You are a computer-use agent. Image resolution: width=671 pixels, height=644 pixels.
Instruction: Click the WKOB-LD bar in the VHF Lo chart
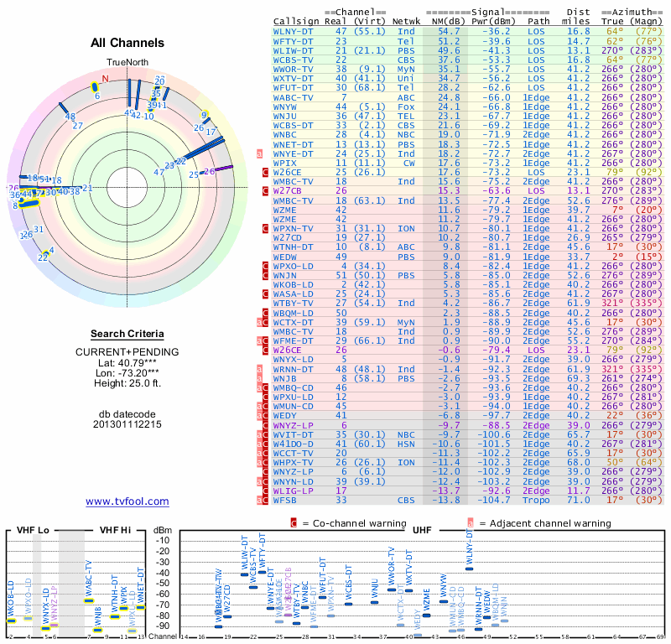point(12,621)
